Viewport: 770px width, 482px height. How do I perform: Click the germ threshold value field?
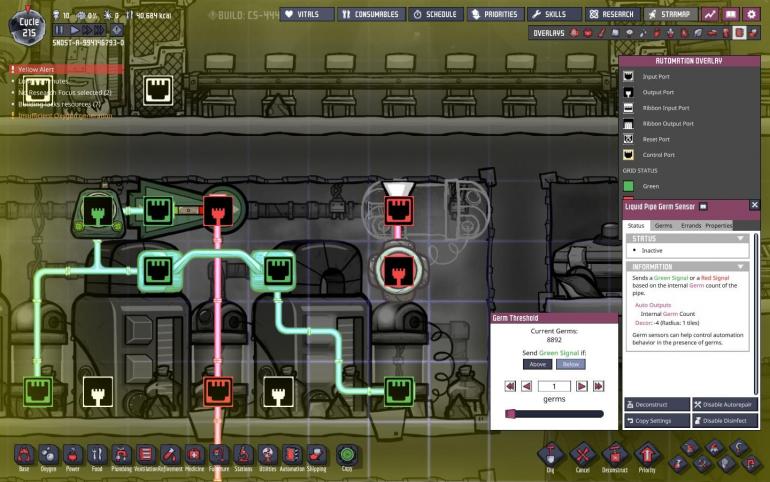click(554, 386)
